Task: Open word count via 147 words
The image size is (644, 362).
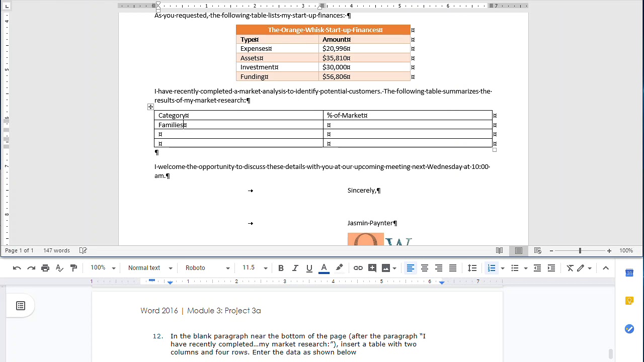Action: (56, 250)
